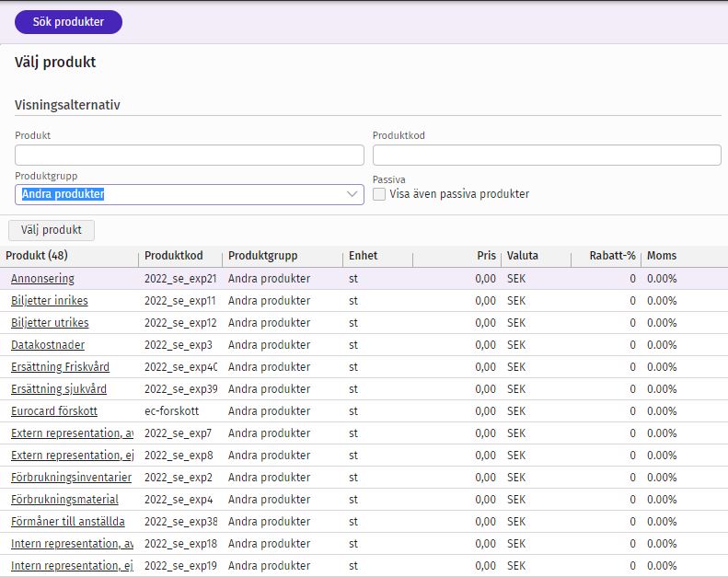Click the 0,00 price in Eurocard förskott row

click(x=485, y=411)
